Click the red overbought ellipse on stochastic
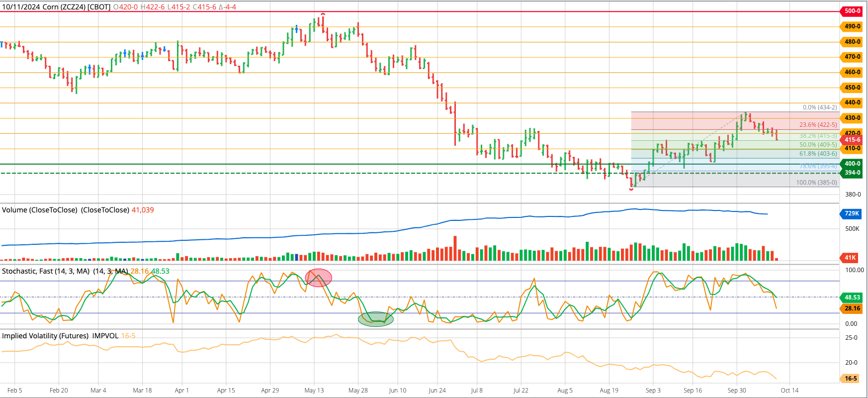The image size is (868, 398). point(319,278)
